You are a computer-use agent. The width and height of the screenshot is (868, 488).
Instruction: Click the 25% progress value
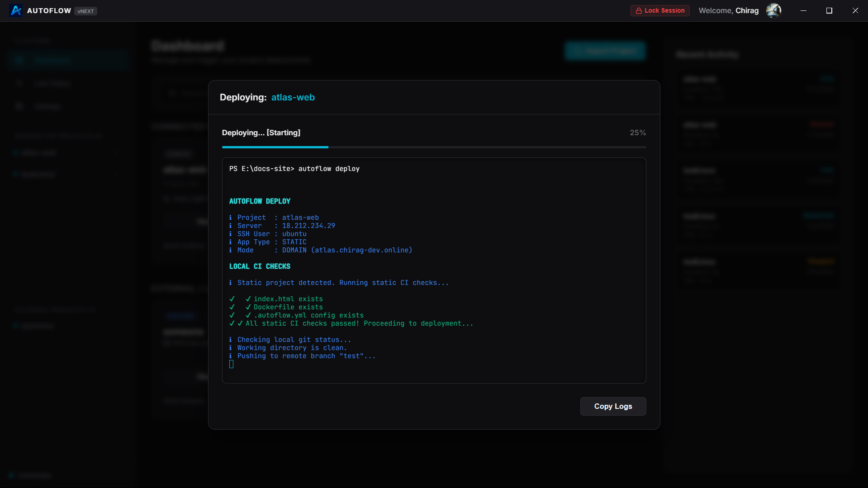click(638, 133)
